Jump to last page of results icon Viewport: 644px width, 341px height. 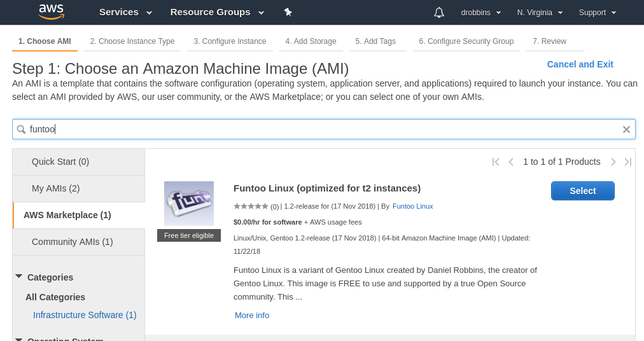coord(628,162)
